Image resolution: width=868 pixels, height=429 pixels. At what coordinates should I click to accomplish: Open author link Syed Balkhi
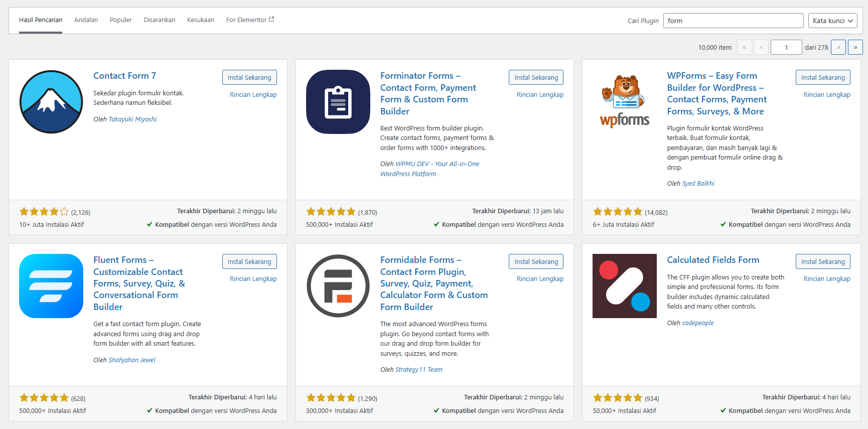pyautogui.click(x=698, y=184)
